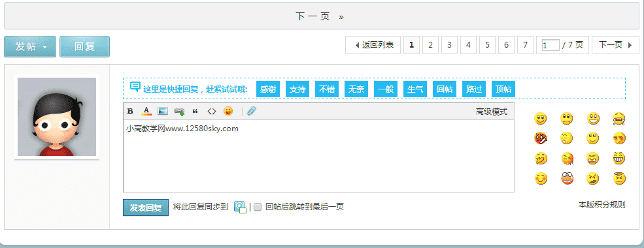Open the font color picker icon
644x248 pixels.
(146, 111)
